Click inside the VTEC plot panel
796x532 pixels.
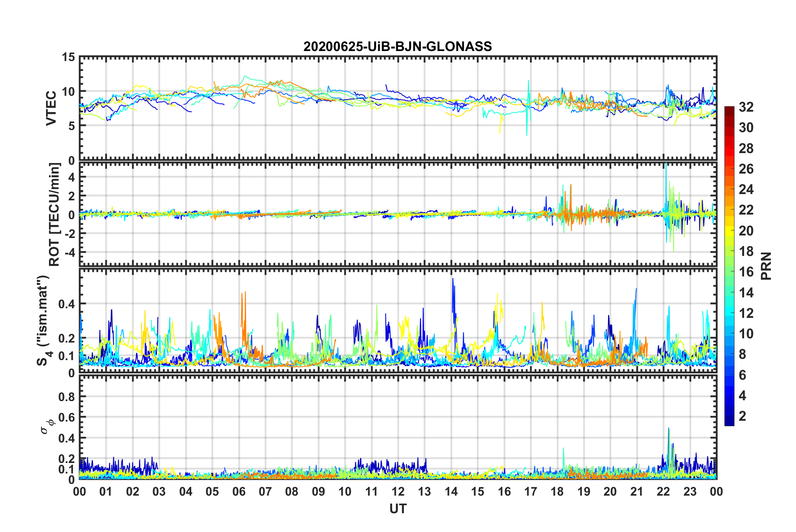pos(398,108)
